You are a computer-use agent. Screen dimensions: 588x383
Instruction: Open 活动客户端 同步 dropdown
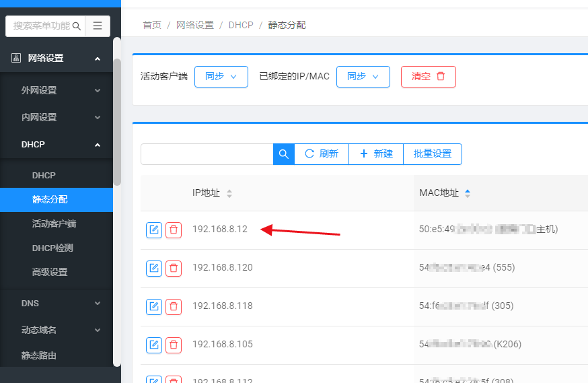coord(221,77)
